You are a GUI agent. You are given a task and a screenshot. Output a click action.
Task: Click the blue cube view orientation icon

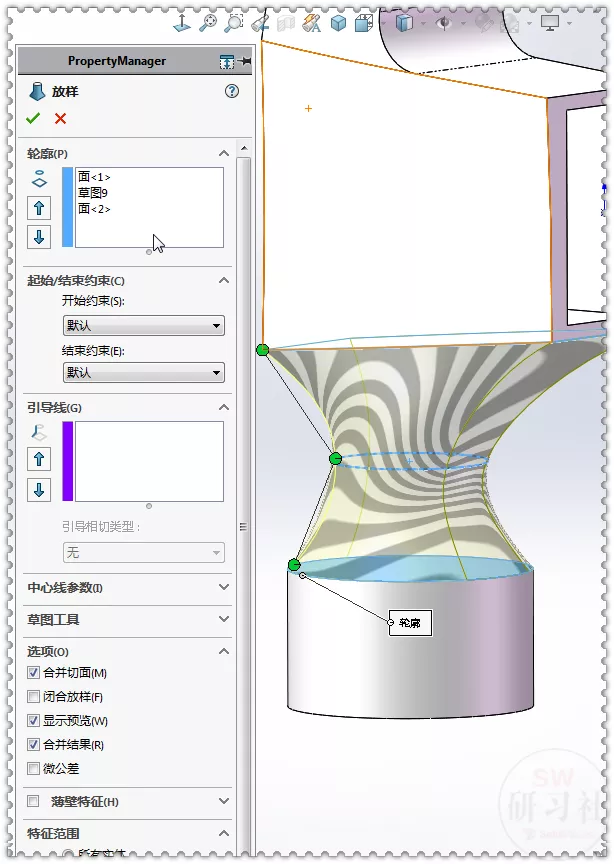pyautogui.click(x=338, y=23)
